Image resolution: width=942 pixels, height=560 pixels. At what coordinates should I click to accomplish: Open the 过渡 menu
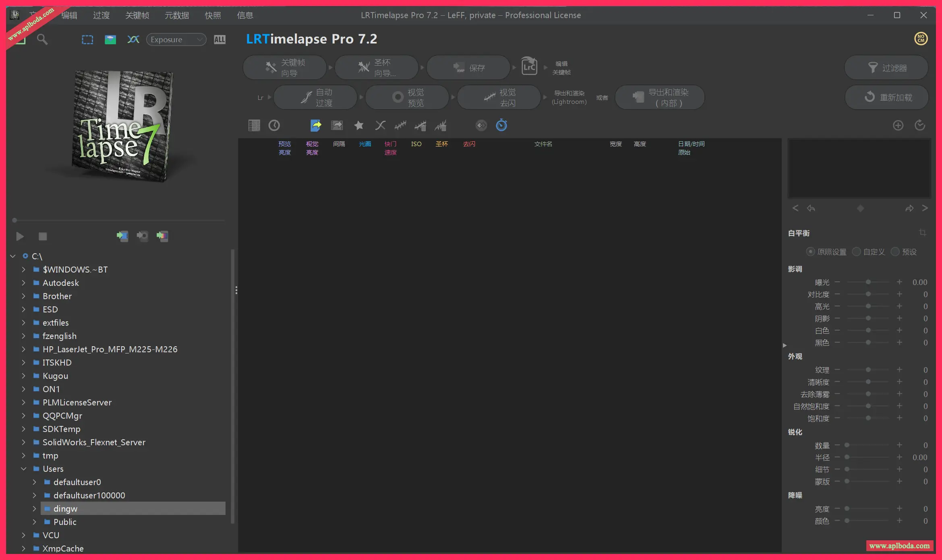[x=101, y=15]
